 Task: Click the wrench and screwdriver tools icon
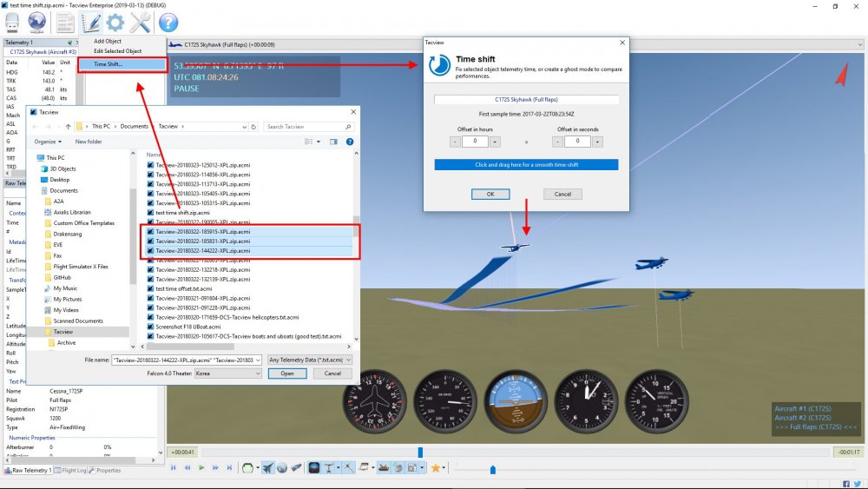[x=141, y=23]
